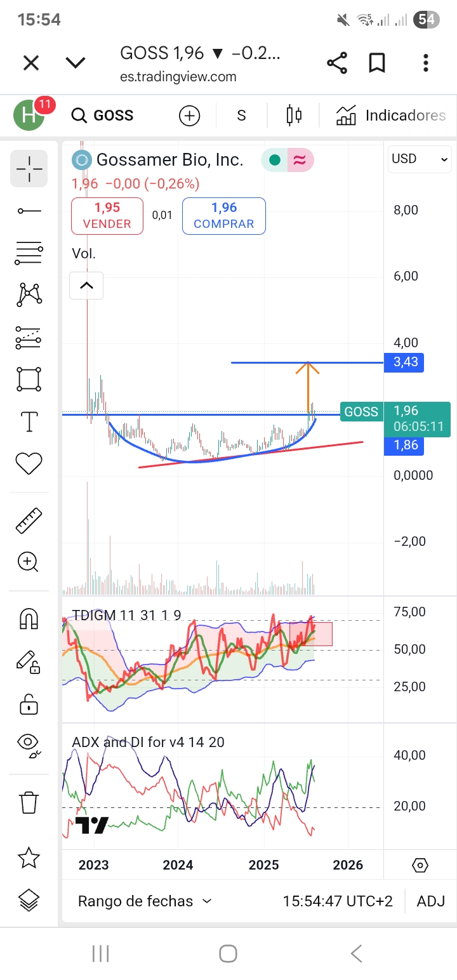Tap the Android back button
The image size is (457, 980).
pos(356,953)
